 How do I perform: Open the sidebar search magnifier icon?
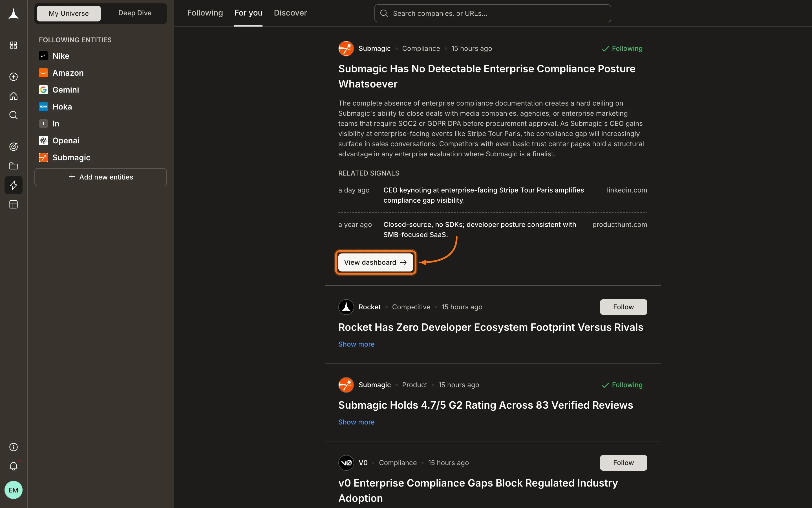tap(14, 115)
